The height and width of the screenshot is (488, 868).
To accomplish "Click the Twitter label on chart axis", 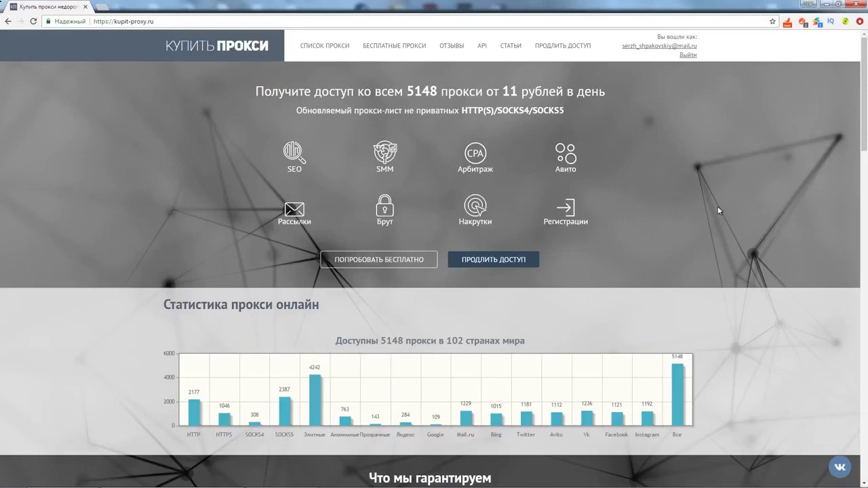I will click(x=526, y=434).
